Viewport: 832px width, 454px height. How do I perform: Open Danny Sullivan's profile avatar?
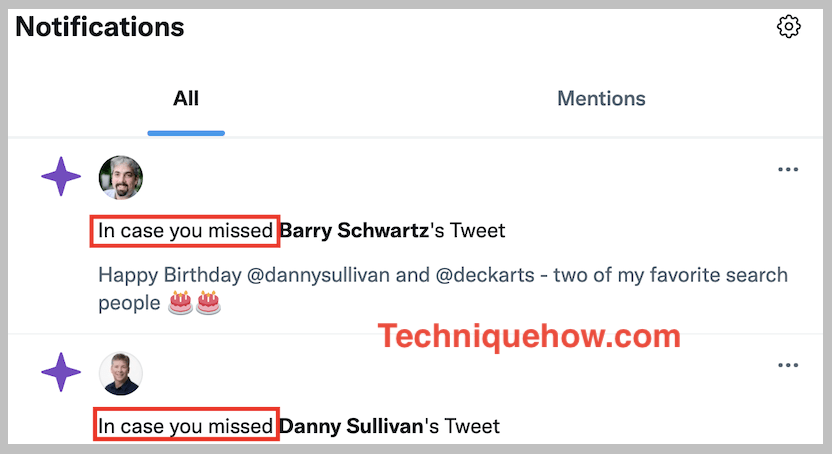tap(120, 373)
